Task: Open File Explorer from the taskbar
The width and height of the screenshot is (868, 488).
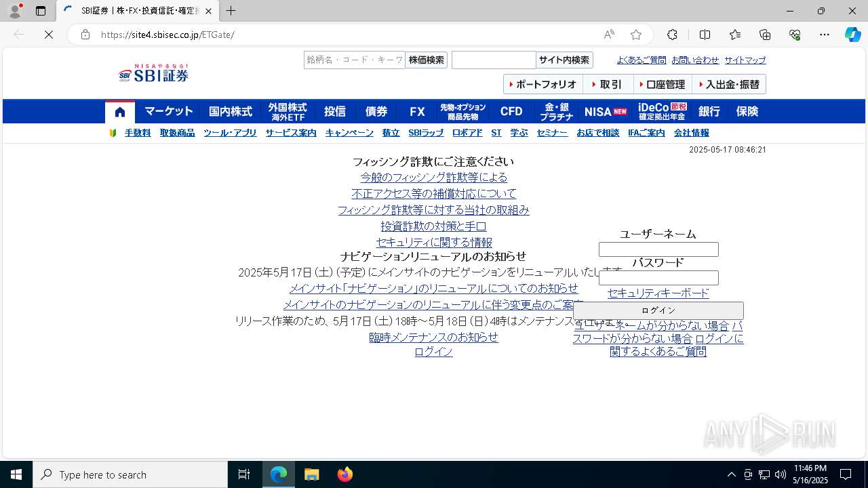Action: point(312,474)
